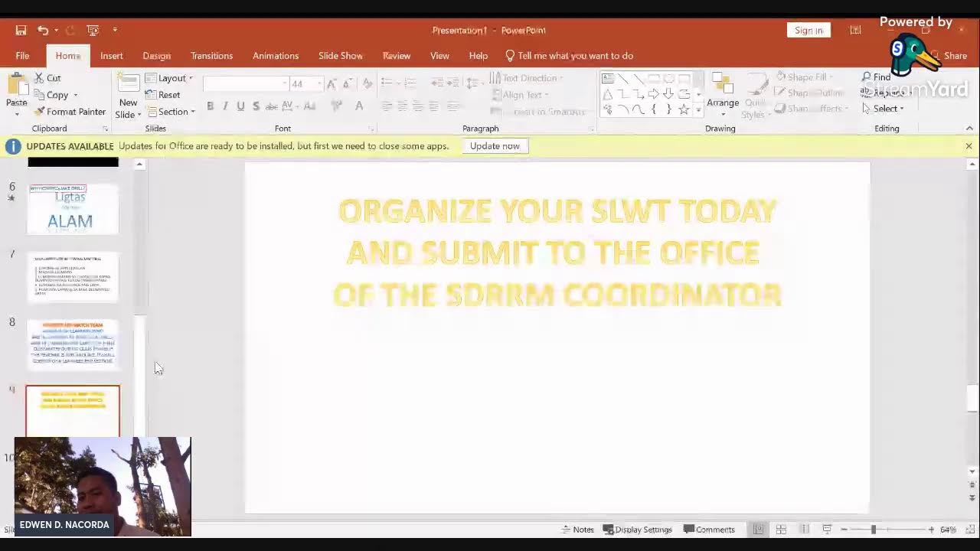Viewport: 980px width, 551px height.
Task: Expand the shapes gallery More arrow
Action: point(698,110)
